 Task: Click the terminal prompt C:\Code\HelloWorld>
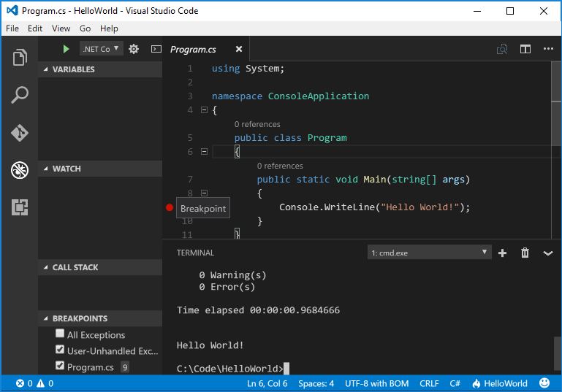pos(229,369)
